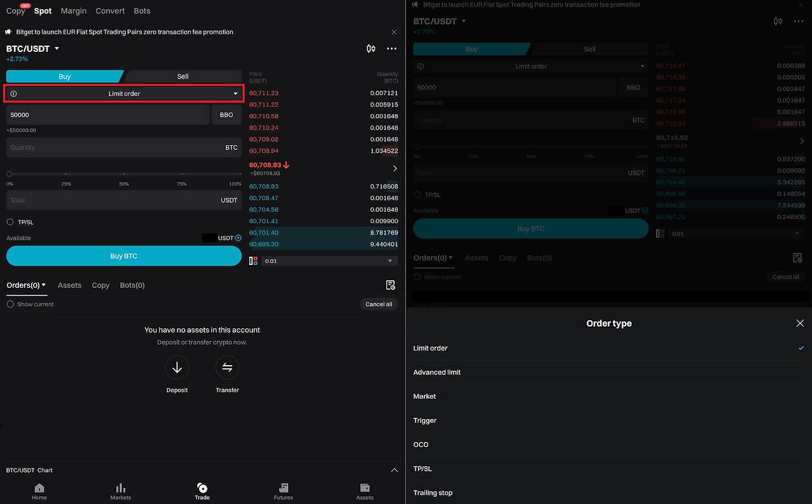The width and height of the screenshot is (812, 504).
Task: Open the 0.01 depth dropdown in left panel
Action: tap(330, 261)
